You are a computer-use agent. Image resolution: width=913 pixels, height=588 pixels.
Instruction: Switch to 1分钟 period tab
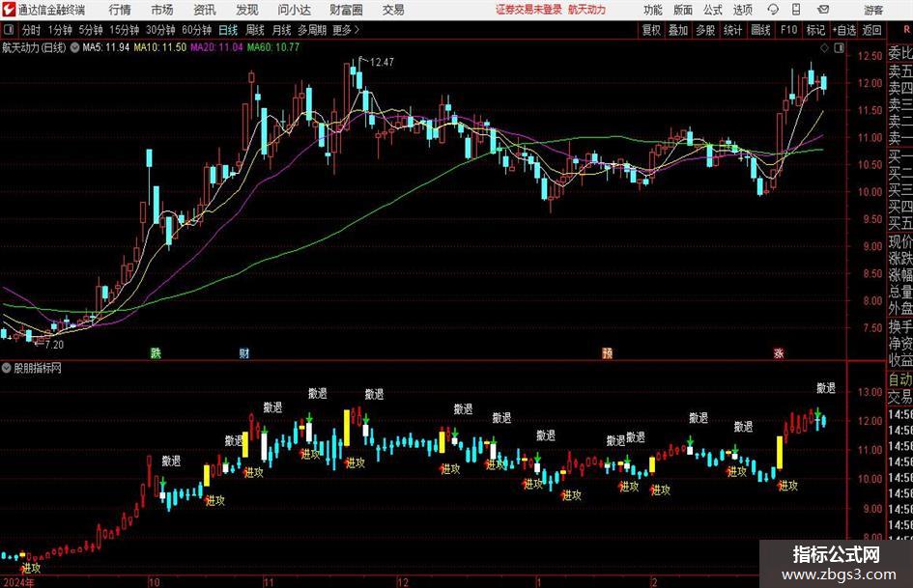tap(60, 30)
